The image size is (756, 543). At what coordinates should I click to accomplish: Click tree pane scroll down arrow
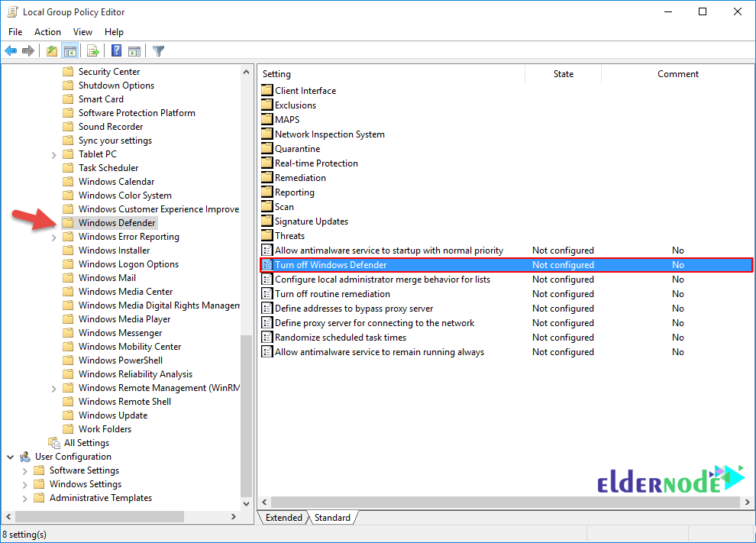coord(247,504)
